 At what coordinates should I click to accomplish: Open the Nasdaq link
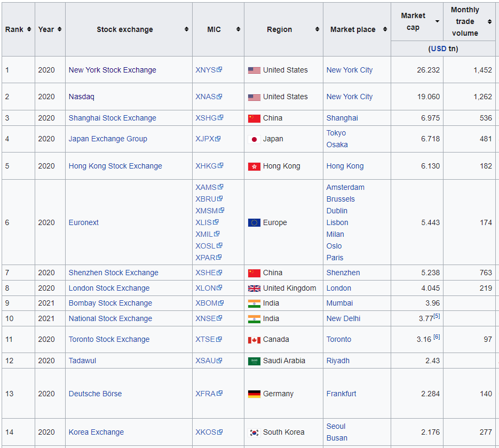click(x=82, y=97)
